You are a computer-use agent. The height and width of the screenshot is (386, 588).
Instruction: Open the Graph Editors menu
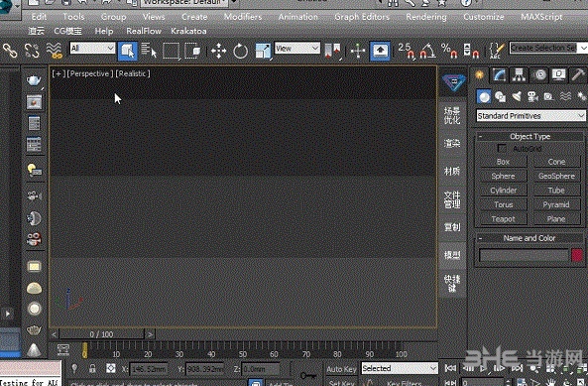[362, 17]
